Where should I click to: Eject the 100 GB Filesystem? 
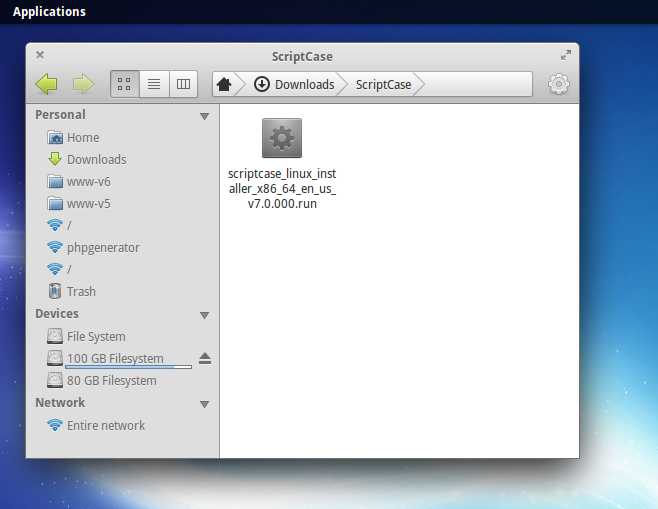coord(205,358)
